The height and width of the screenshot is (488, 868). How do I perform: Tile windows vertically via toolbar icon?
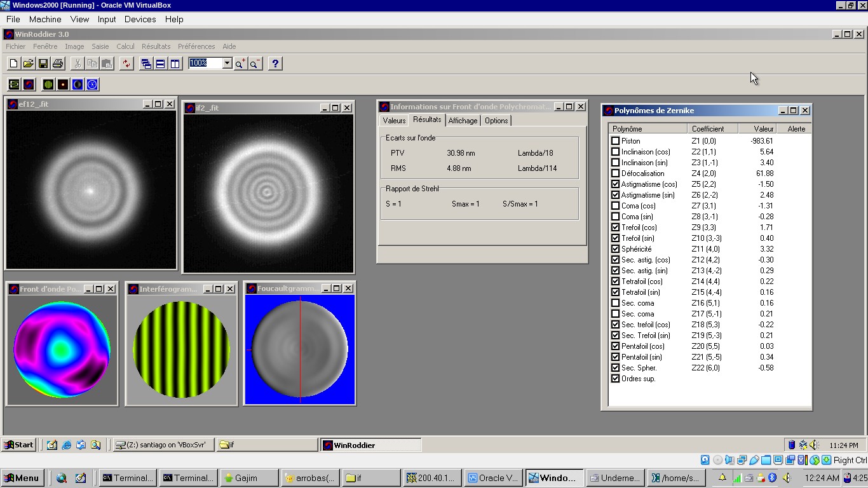(175, 64)
